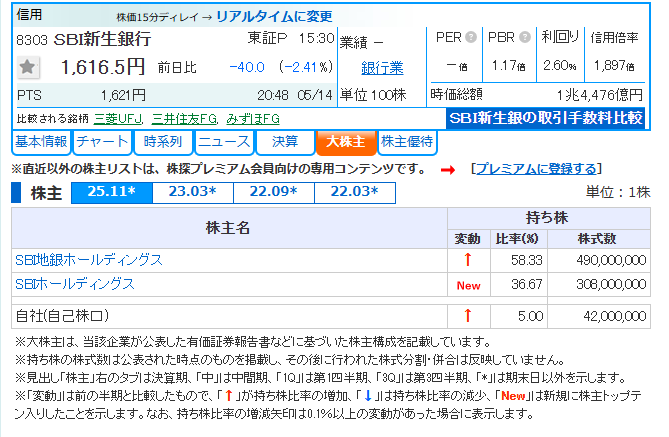Screen dimensions: 669x437
Task: Click the PBR value 1.17倍
Action: 508,66
